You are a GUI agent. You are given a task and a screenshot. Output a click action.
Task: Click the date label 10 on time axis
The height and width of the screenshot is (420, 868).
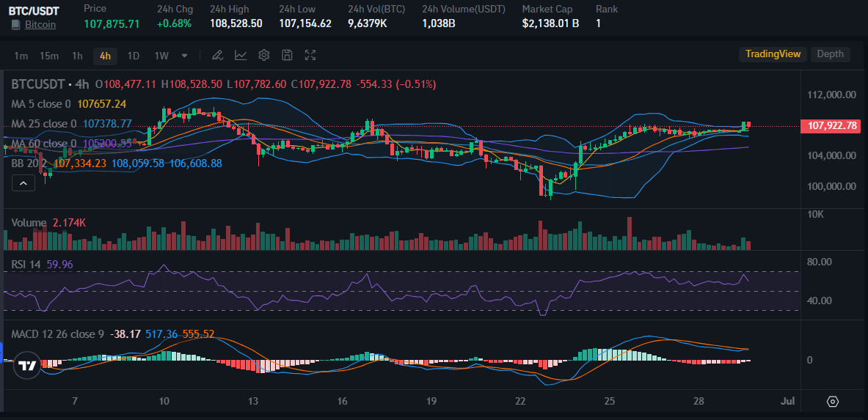[164, 401]
